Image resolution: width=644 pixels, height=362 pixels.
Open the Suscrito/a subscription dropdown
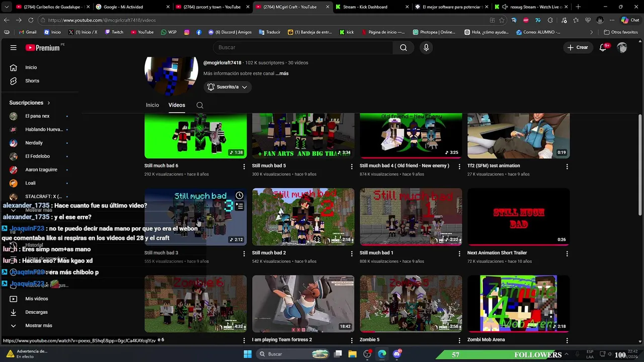click(227, 87)
